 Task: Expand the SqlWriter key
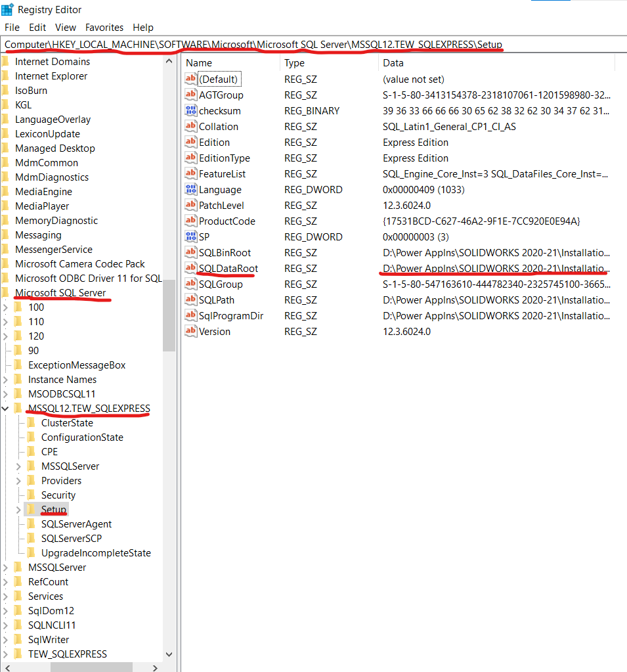[x=5, y=639]
